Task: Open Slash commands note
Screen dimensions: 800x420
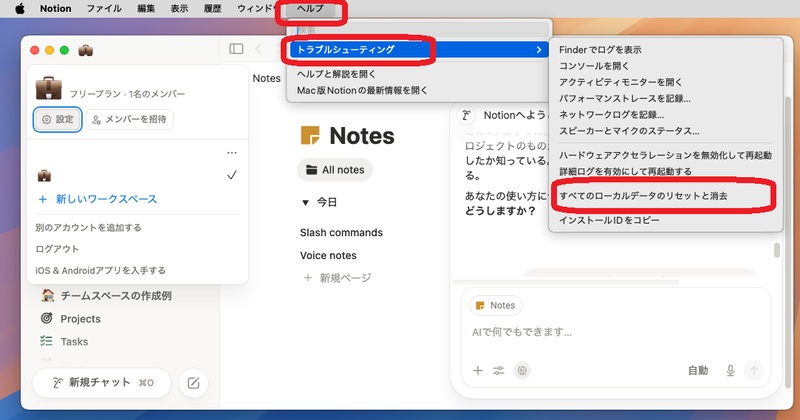Action: 341,233
